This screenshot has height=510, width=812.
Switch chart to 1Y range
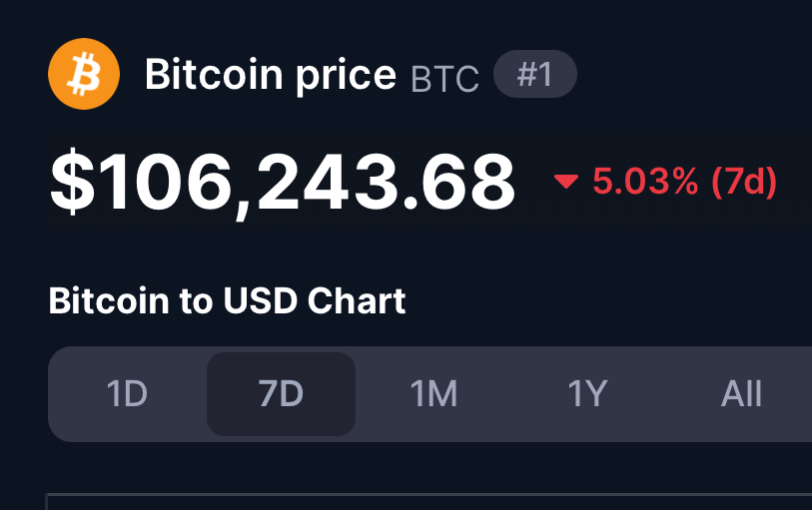(587, 394)
